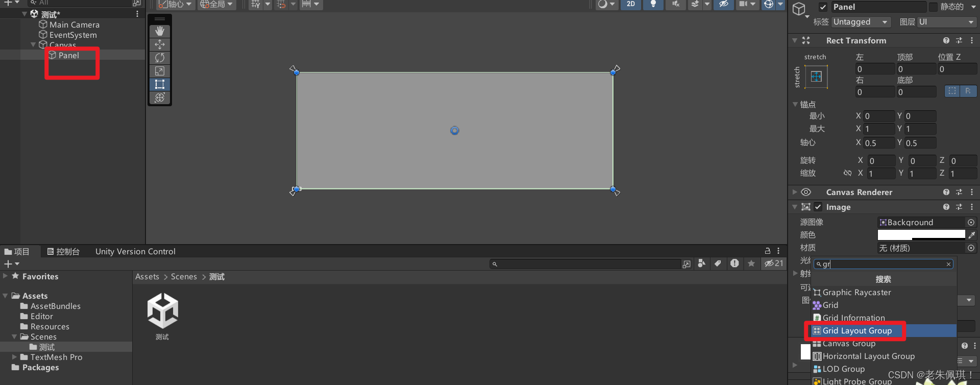Lock the Project panel

tap(767, 251)
